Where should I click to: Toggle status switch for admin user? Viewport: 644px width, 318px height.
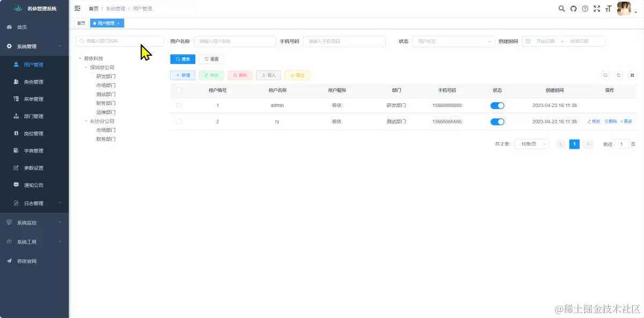click(x=497, y=106)
